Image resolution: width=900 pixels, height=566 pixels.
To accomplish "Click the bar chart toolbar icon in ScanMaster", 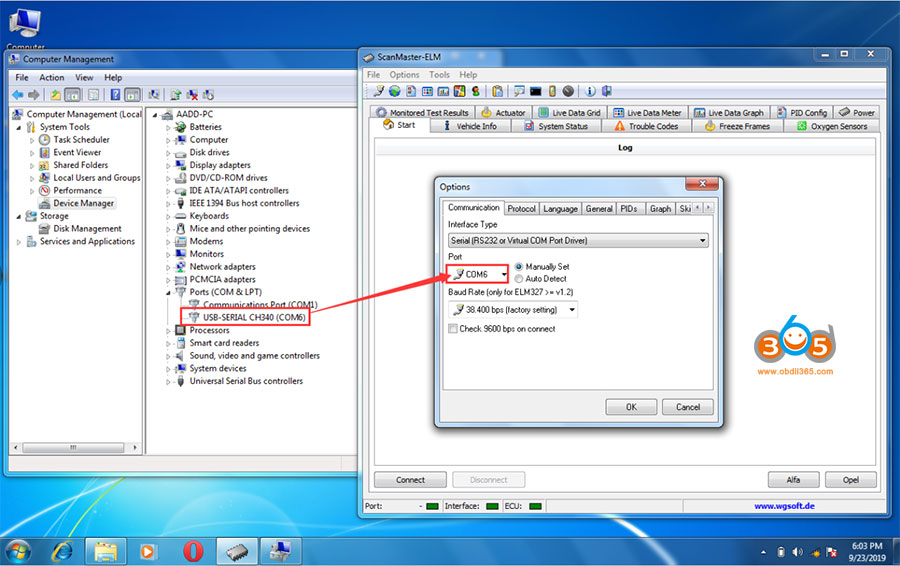I will click(443, 91).
